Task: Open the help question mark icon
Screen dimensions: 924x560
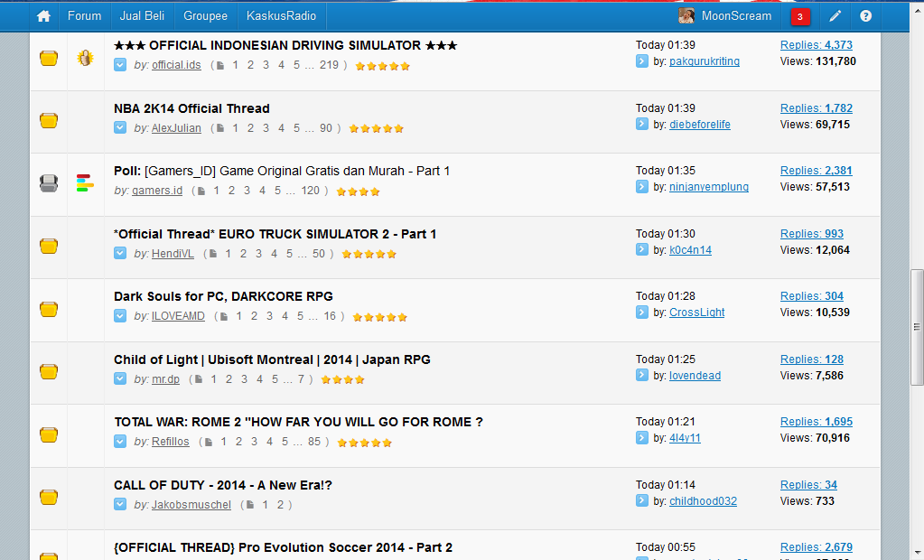Action: [x=865, y=16]
